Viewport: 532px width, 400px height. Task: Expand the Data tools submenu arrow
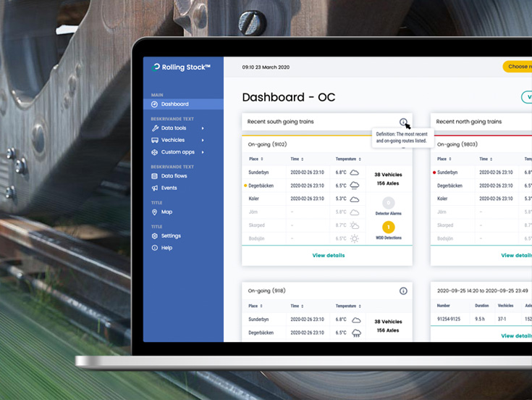click(203, 128)
